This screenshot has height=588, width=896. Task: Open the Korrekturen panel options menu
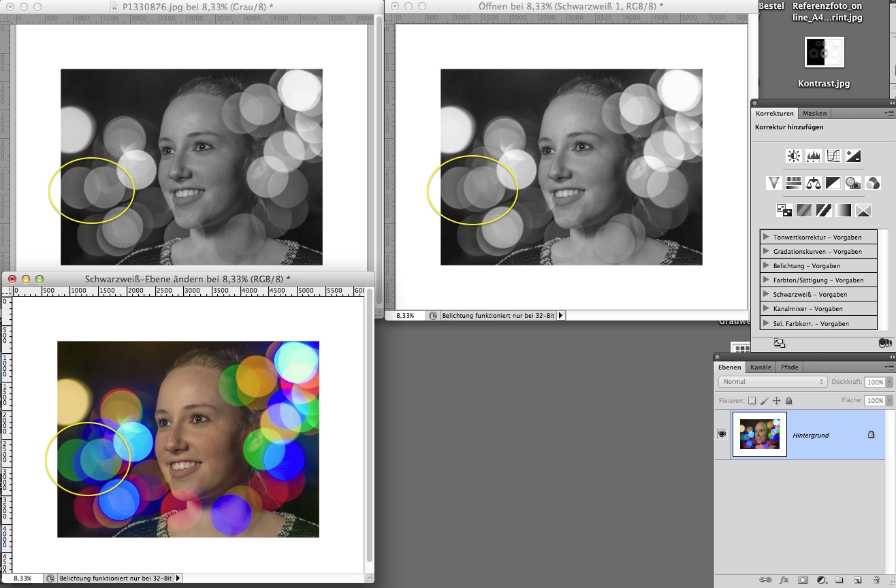[889, 113]
